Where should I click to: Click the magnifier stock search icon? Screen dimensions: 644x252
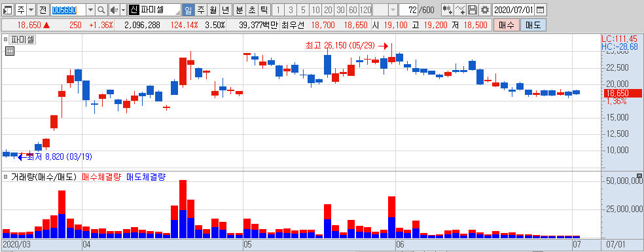pyautogui.click(x=101, y=9)
